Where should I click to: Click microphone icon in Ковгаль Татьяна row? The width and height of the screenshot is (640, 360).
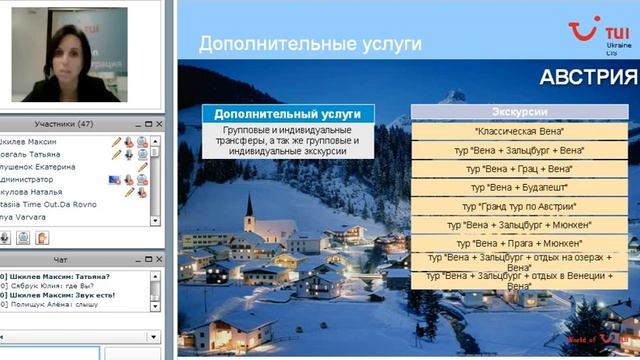[x=129, y=155]
